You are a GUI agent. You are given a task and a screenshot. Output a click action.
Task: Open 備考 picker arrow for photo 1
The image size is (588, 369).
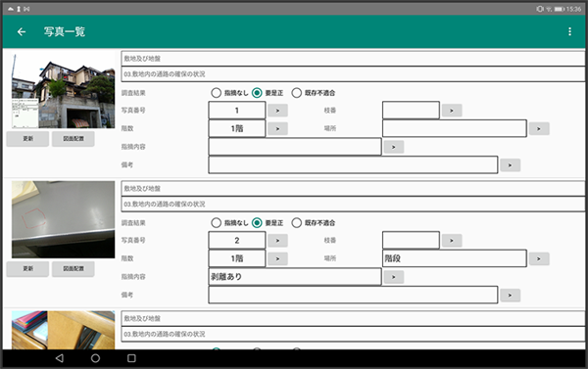(x=510, y=165)
